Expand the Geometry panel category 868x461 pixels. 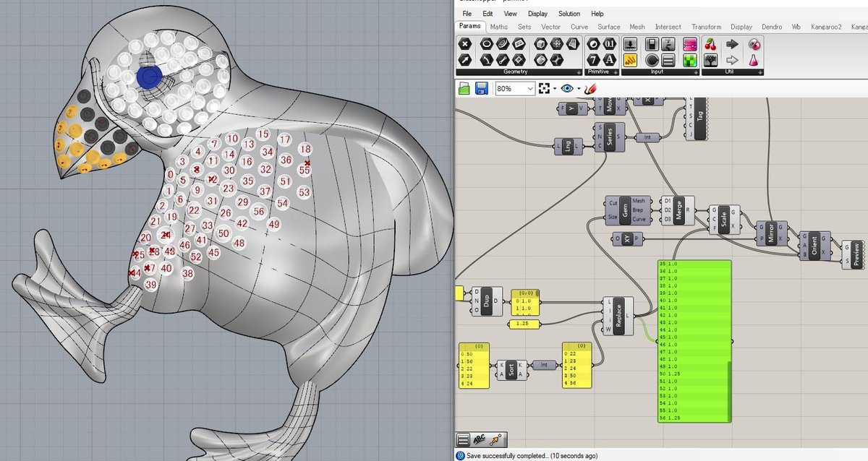click(x=579, y=72)
